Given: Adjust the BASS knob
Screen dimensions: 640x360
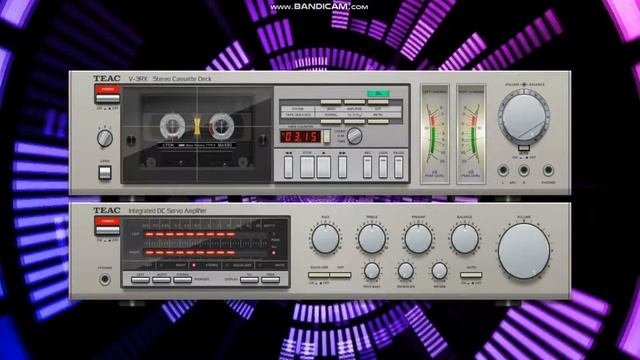Looking at the screenshot, I should coord(325,239).
